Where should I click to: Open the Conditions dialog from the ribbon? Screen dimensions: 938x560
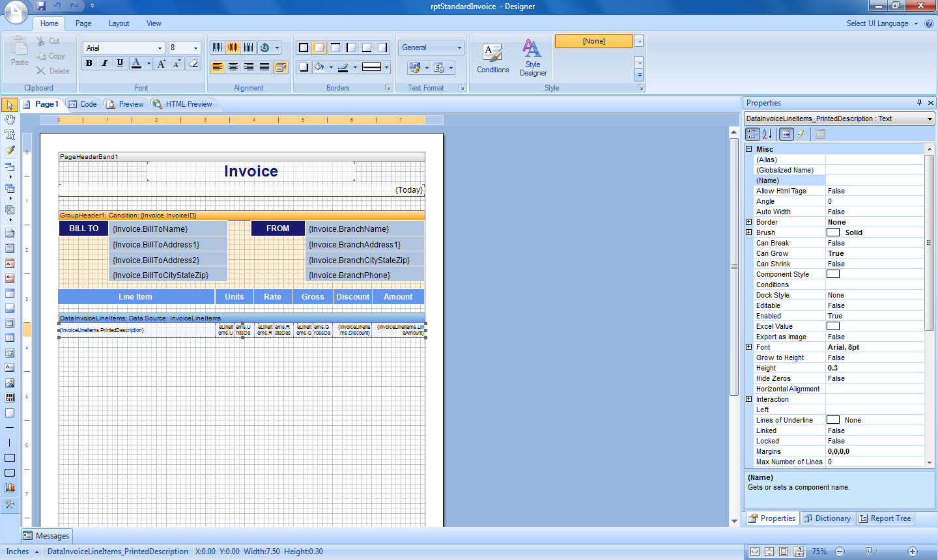[x=492, y=59]
